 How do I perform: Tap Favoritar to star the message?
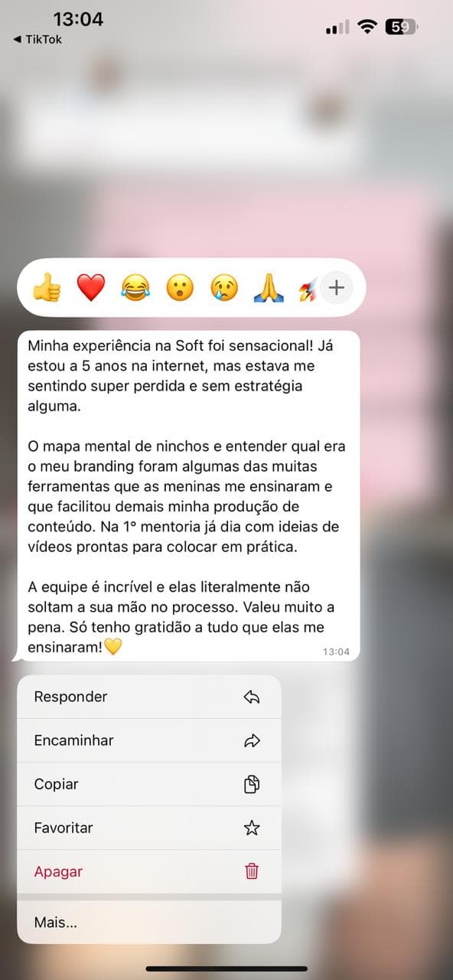click(149, 828)
